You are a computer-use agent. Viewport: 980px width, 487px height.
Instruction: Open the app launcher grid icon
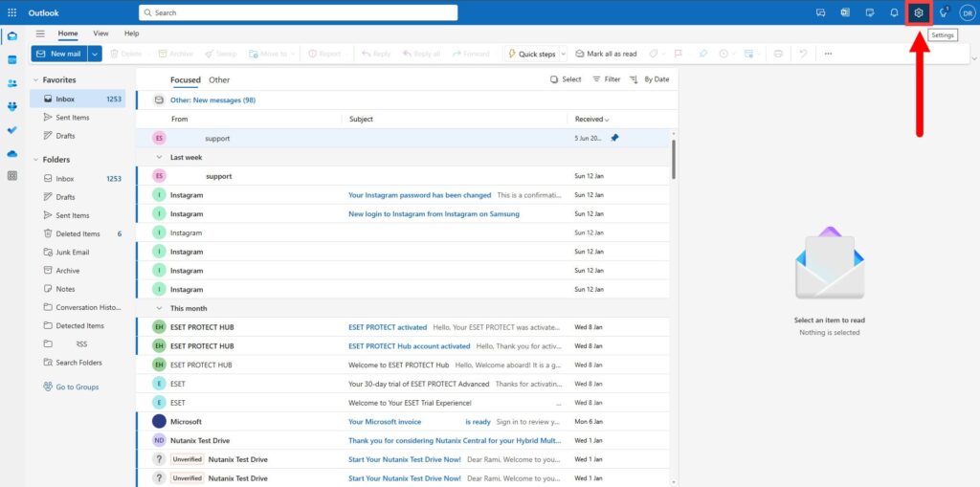point(11,12)
